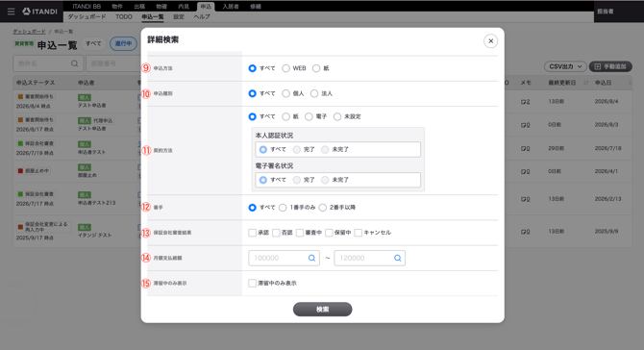Select すべて for 申込種別
This screenshot has height=350, width=644.
[x=252, y=93]
